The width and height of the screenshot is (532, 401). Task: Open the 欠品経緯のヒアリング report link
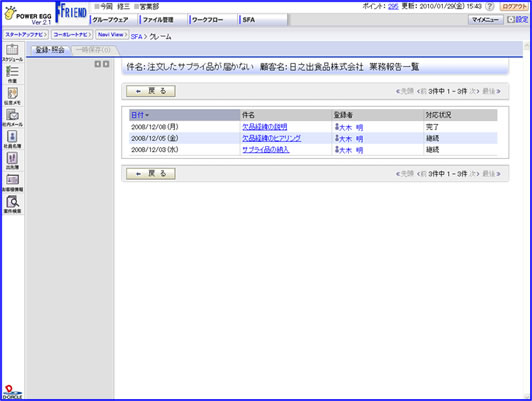(271, 138)
